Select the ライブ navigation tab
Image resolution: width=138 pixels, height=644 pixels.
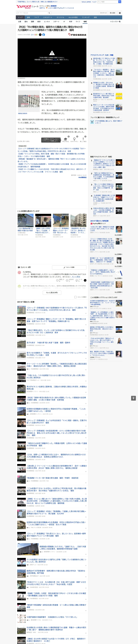[37, 17]
